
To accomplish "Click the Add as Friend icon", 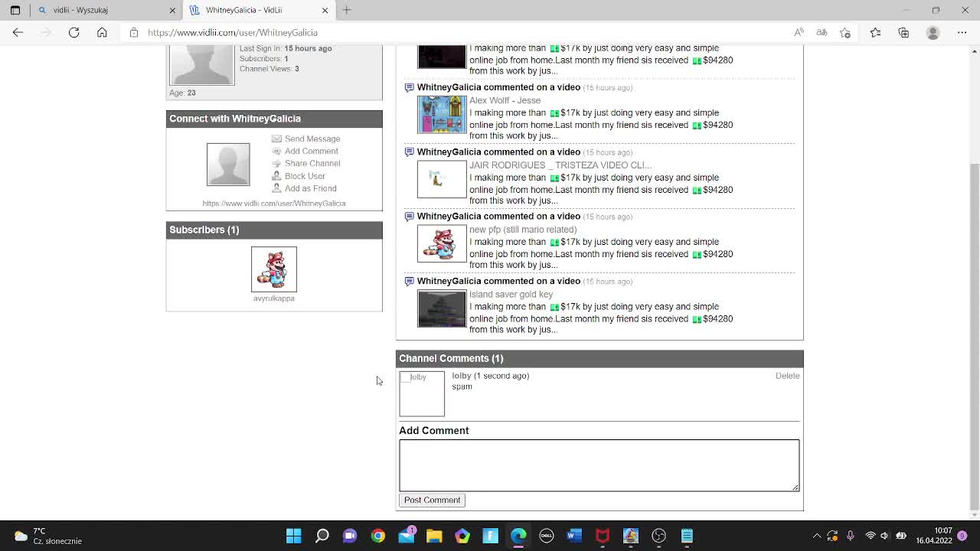I will tap(276, 188).
